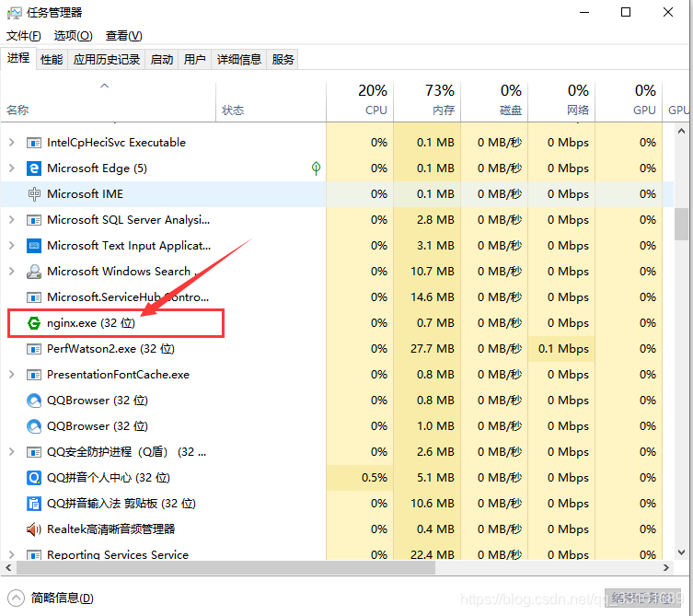693x616 pixels.
Task: Click the 10.7 MB memory value
Action: point(433,272)
